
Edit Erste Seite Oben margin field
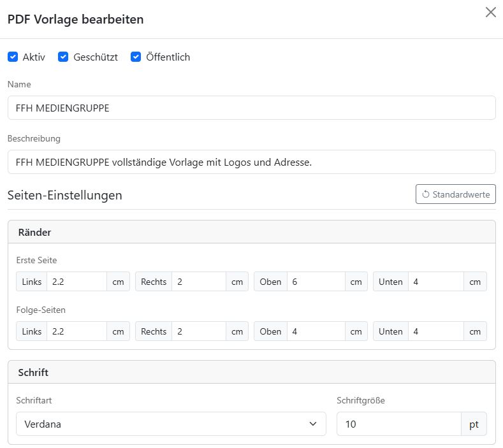point(316,282)
